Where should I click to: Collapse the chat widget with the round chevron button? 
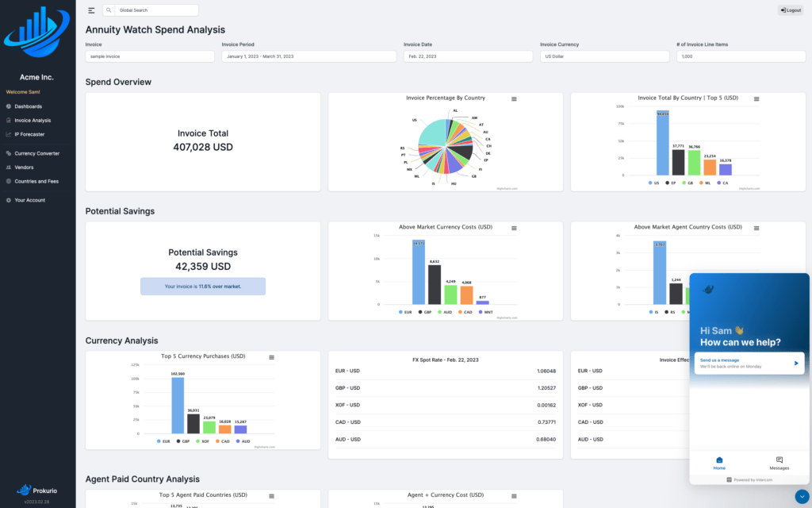[802, 497]
